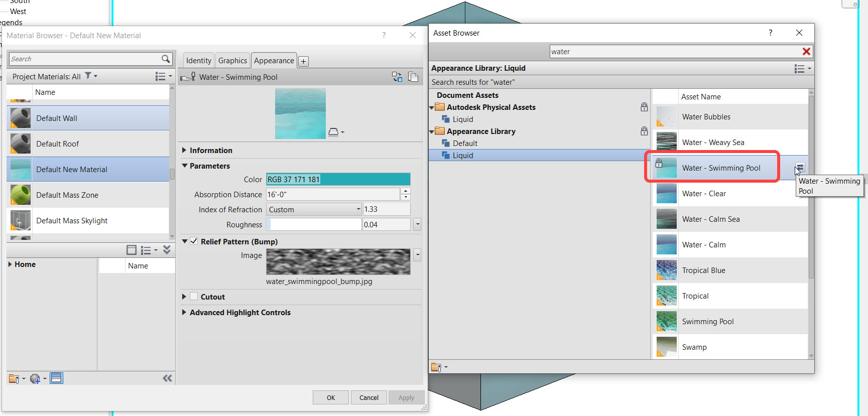Select the Water - Calm Sea asset
This screenshot has height=416, width=868.
[730, 219]
